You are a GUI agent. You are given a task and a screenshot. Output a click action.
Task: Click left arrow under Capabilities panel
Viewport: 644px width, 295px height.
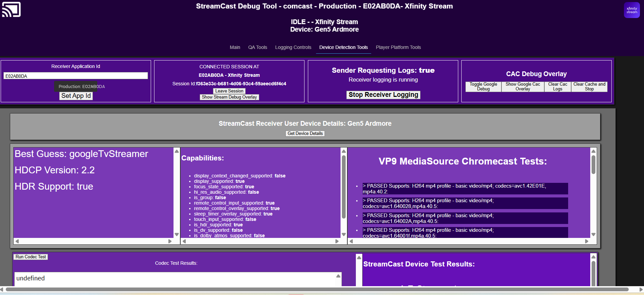pos(184,241)
